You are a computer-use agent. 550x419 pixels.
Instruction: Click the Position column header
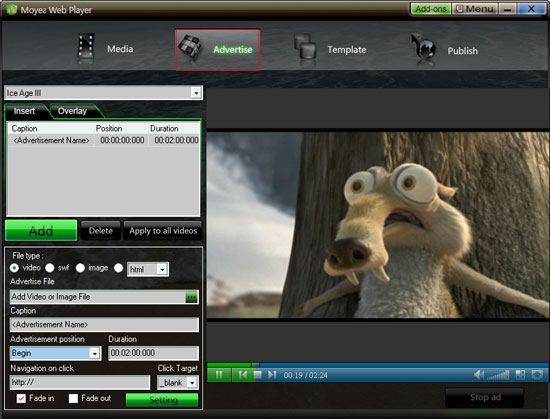point(121,128)
